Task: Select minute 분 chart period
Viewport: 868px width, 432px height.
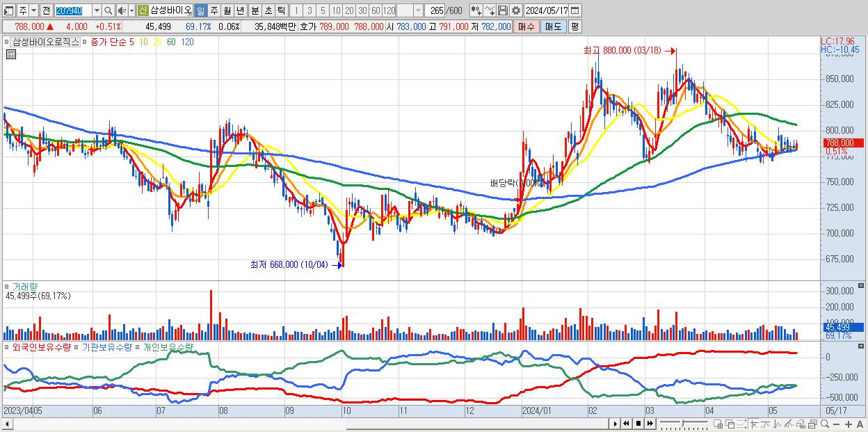Action: [255, 11]
